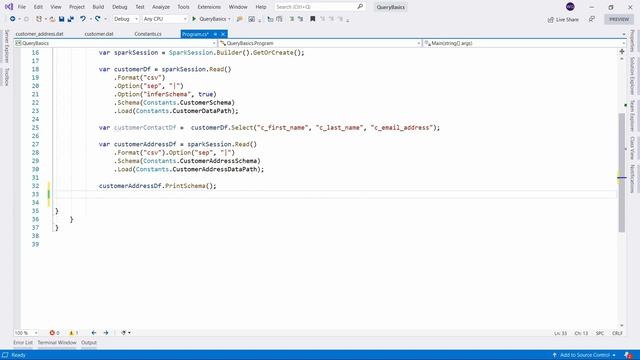The image size is (640, 360).
Task: Toggle the bookmark icon in the toolbar
Action: 312,19
